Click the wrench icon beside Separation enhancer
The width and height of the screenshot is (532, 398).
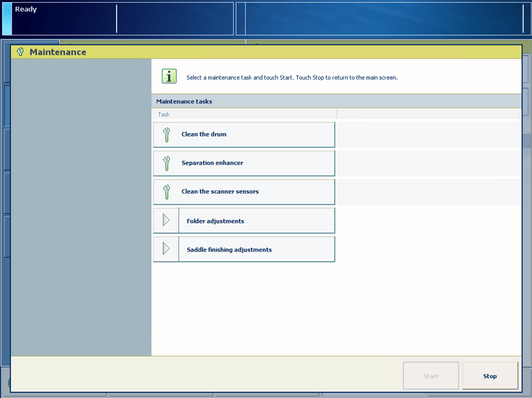pyautogui.click(x=166, y=163)
